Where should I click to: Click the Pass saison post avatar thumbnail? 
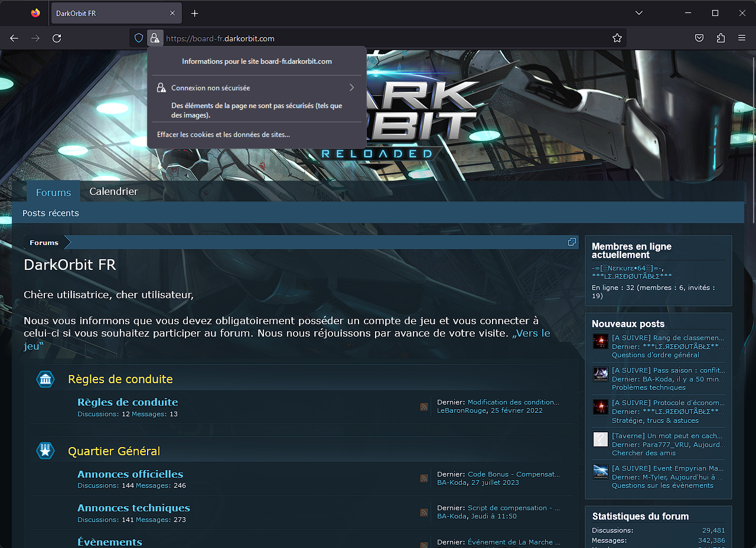coord(601,374)
